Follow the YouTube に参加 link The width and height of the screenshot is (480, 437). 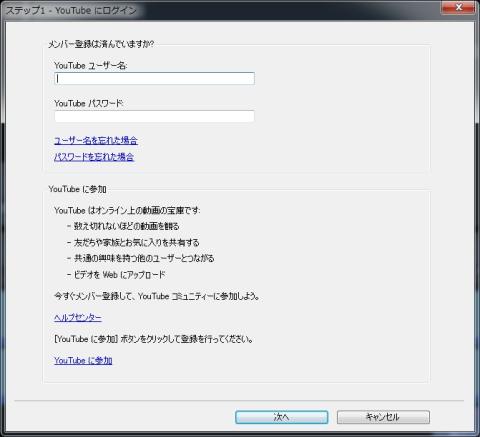point(83,360)
